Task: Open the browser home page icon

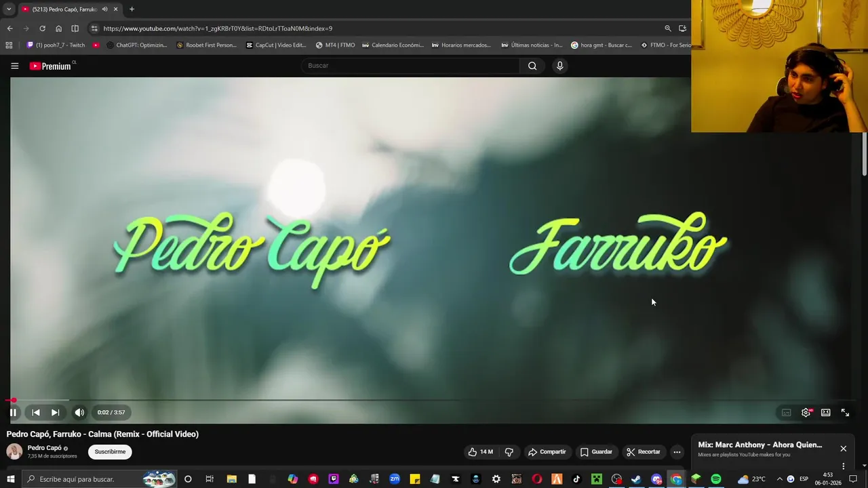Action: 58,28
